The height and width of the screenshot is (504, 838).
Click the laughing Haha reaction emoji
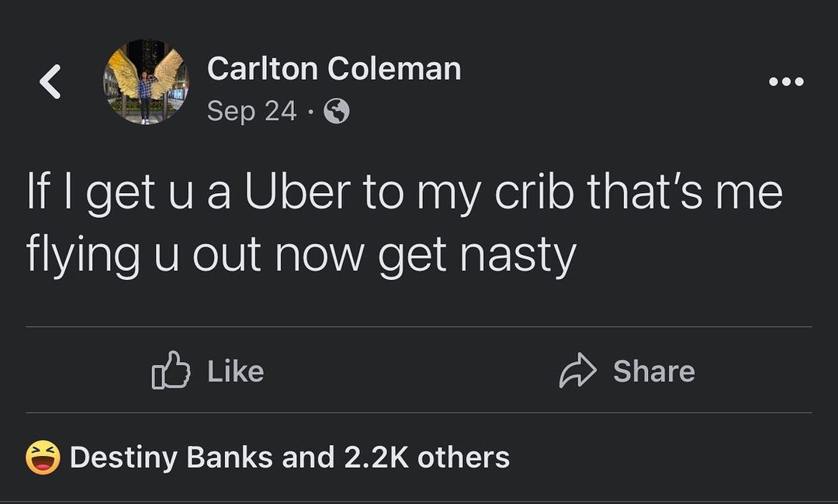click(43, 457)
